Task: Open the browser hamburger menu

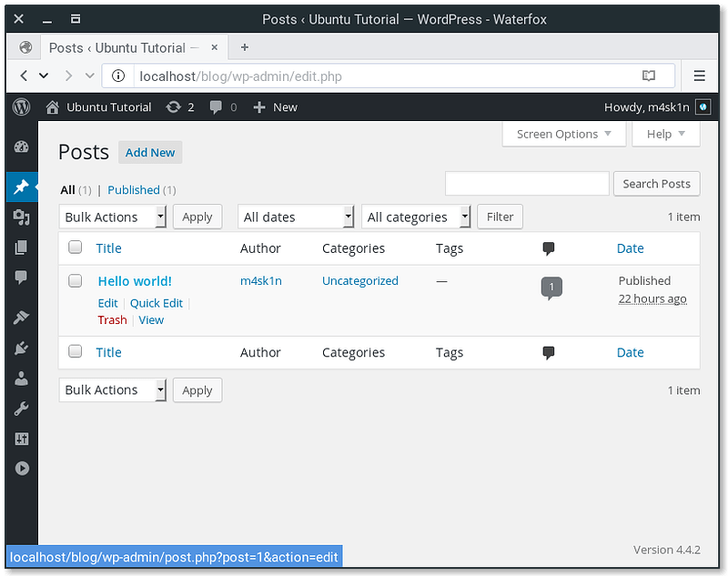Action: click(699, 76)
